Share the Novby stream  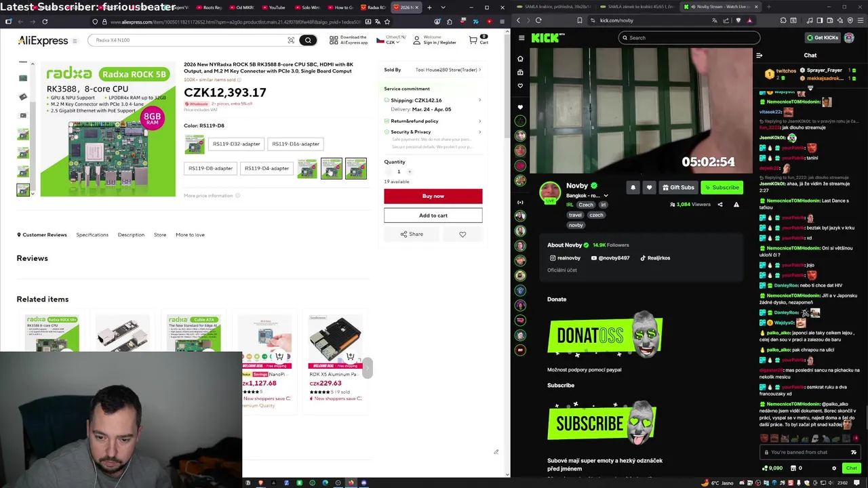pos(720,204)
